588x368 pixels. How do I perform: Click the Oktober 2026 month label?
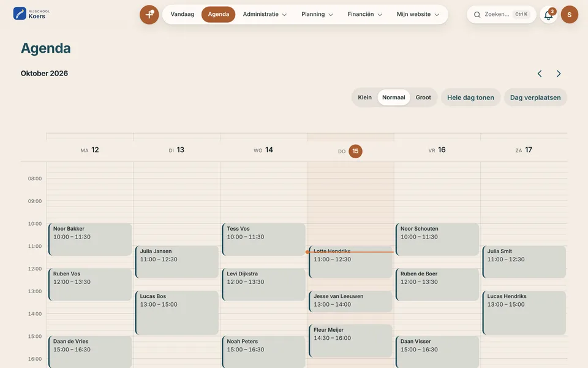tap(44, 74)
